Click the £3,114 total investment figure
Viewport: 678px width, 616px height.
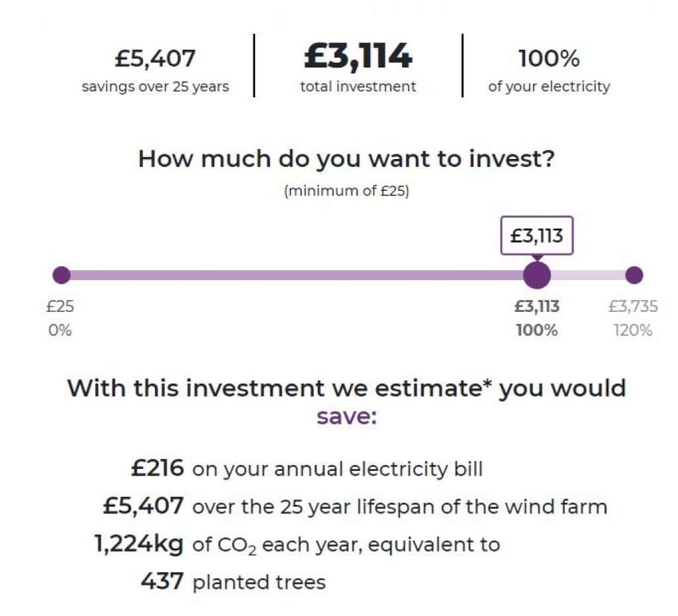[x=358, y=56]
